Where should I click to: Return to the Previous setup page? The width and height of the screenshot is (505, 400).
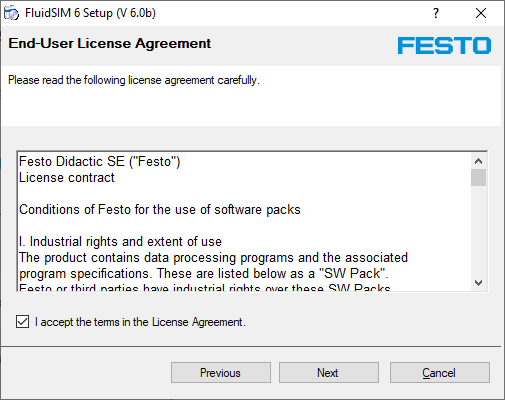pos(221,373)
